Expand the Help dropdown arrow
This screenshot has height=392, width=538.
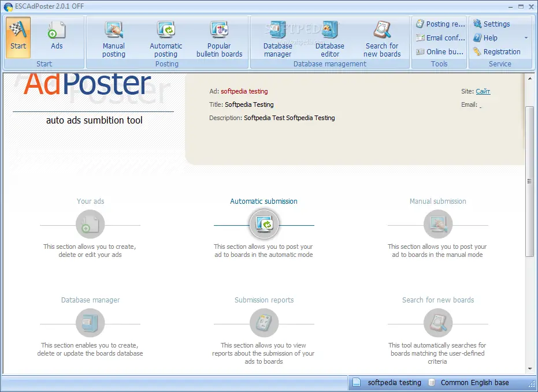(x=526, y=38)
